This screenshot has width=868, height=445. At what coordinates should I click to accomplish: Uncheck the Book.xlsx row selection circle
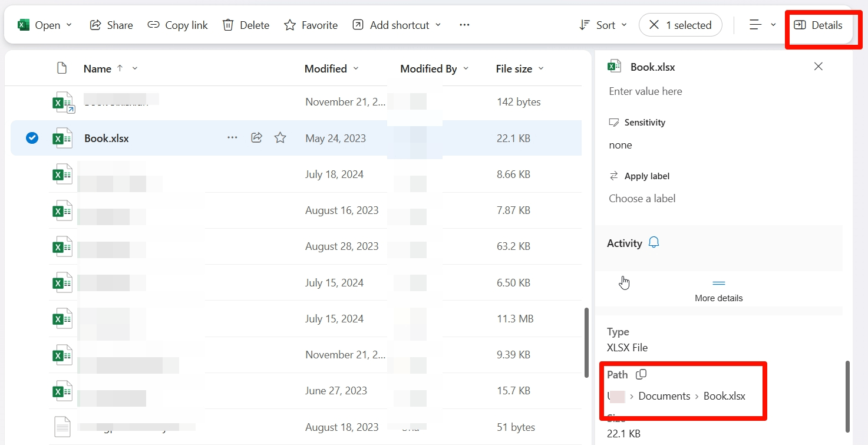[32, 138]
